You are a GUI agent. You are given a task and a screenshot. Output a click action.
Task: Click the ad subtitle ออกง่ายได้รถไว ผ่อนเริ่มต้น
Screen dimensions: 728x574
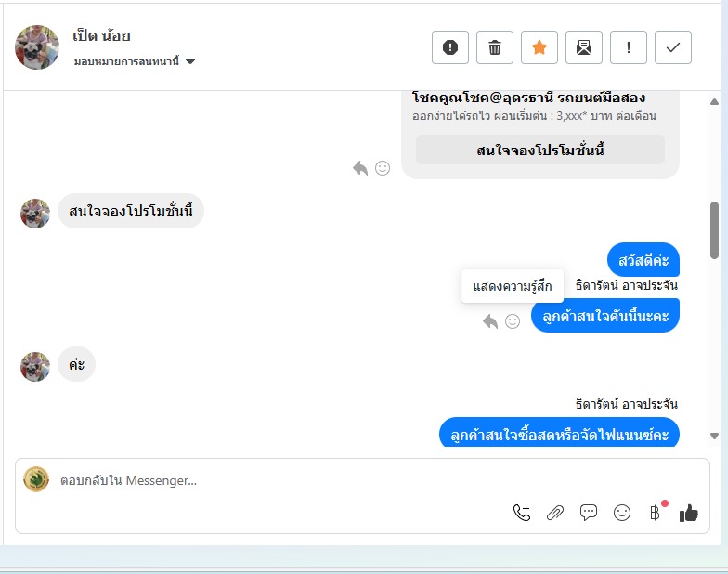534,115
